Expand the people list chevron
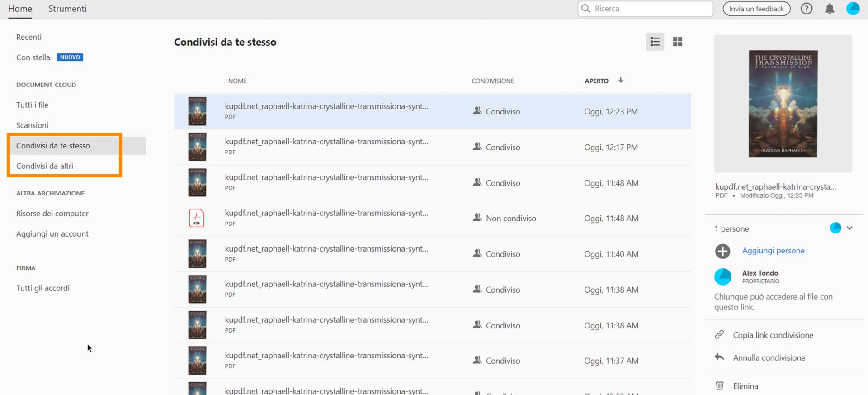Viewport: 868px width, 395px height. click(849, 228)
